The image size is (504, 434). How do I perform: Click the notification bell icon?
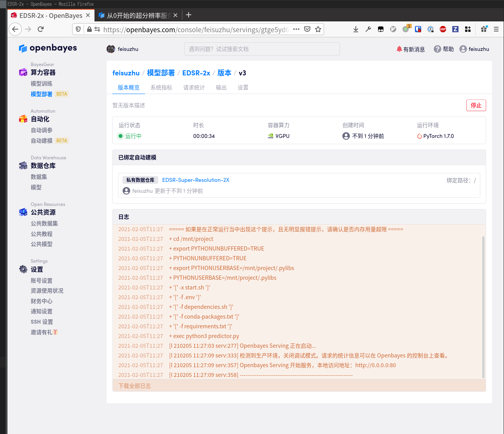399,49
